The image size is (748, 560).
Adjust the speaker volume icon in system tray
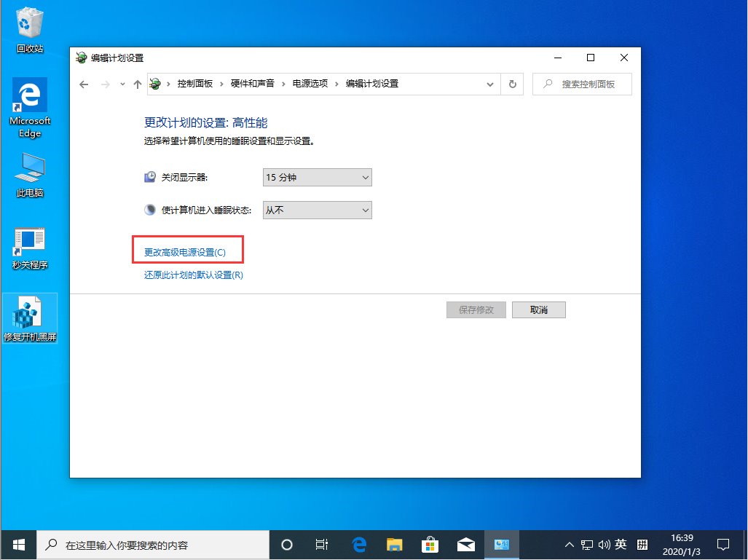coord(605,545)
